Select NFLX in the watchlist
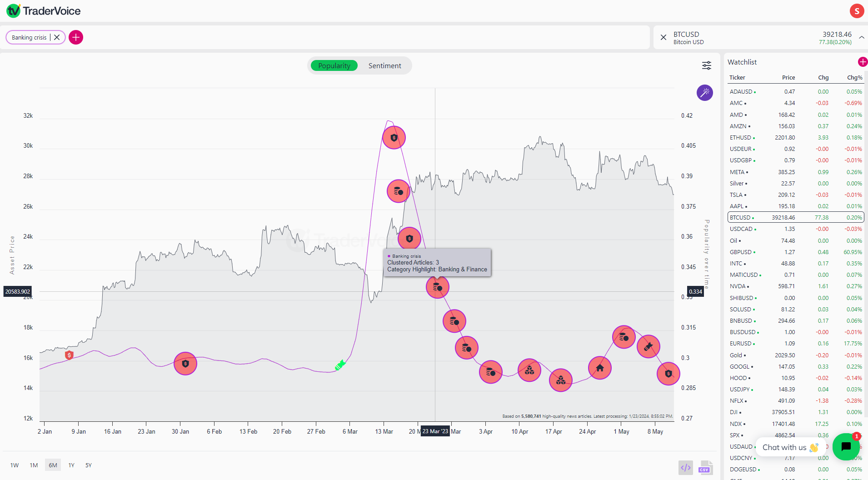The height and width of the screenshot is (480, 868). [796, 400]
